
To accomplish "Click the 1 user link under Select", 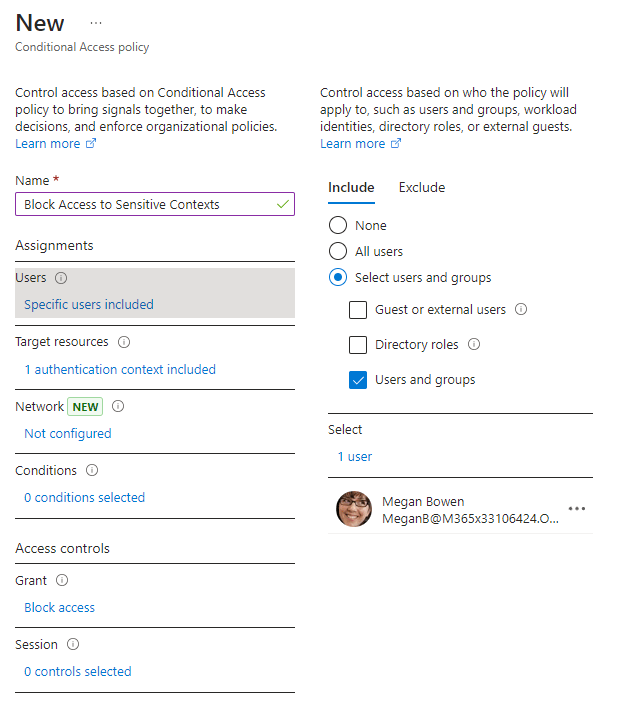I will click(355, 457).
